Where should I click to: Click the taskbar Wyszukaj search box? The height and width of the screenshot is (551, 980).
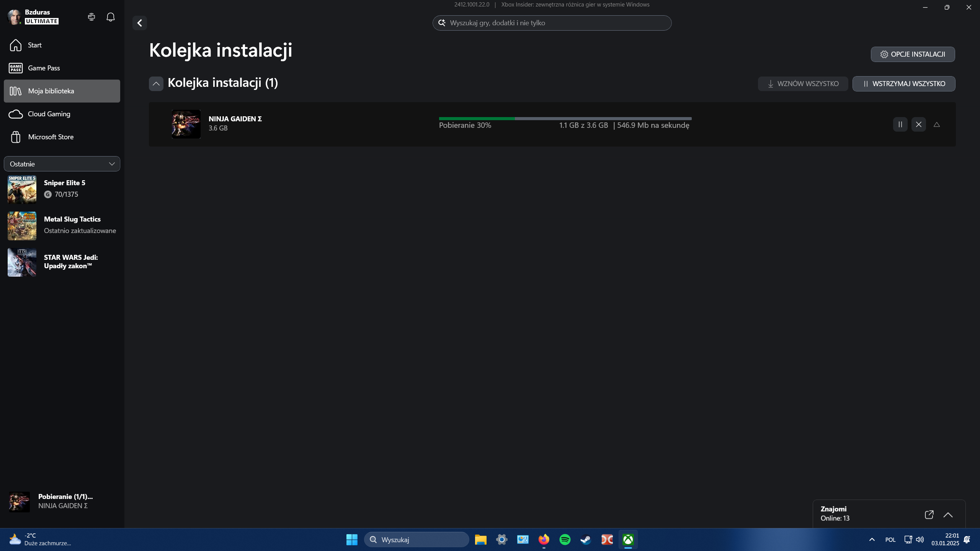[x=416, y=540]
